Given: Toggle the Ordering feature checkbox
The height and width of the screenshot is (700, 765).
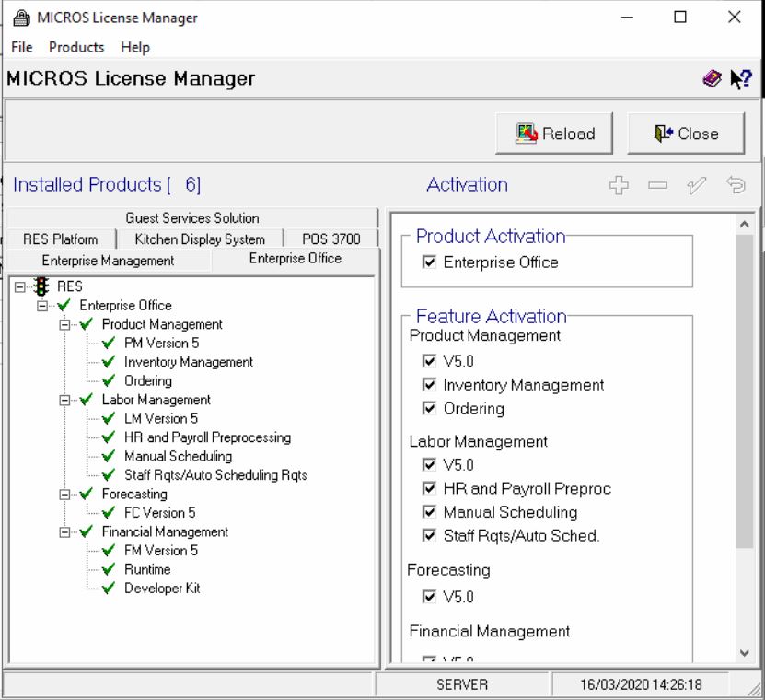Looking at the screenshot, I should click(x=429, y=409).
